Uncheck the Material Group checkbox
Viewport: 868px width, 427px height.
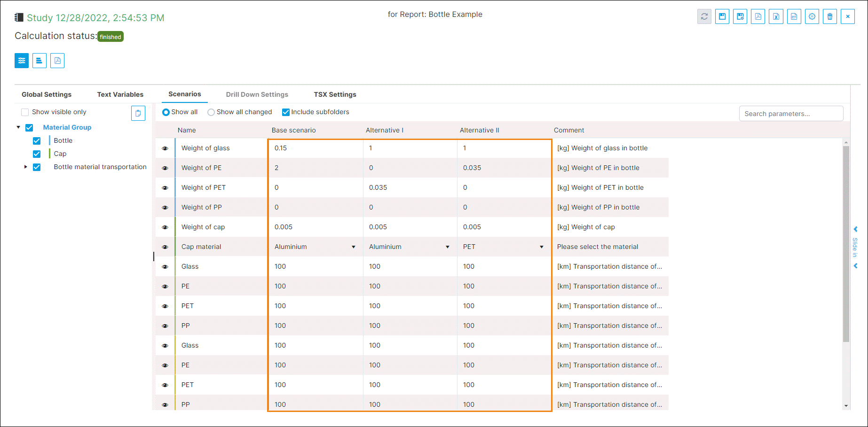pyautogui.click(x=29, y=128)
